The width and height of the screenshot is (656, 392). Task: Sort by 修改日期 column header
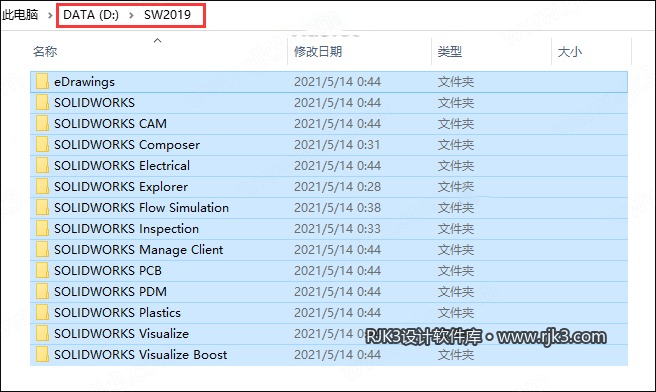point(318,52)
